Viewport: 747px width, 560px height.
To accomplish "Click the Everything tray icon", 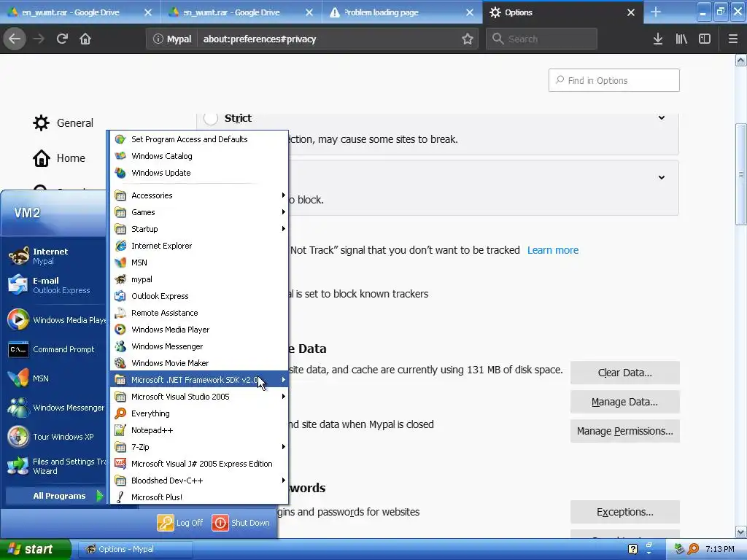I will click(694, 549).
